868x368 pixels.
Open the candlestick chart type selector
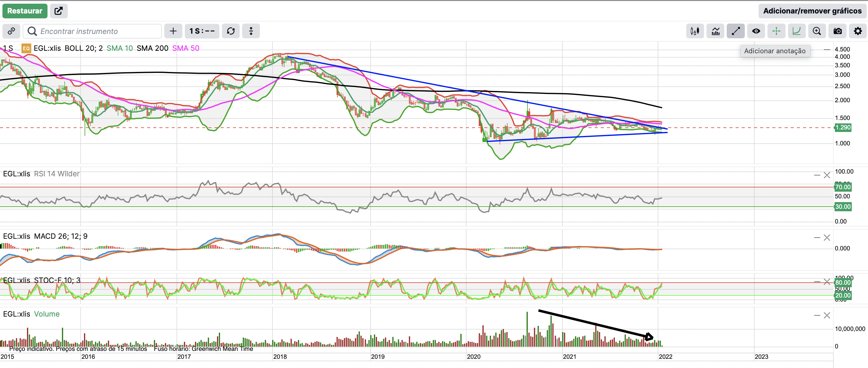(x=695, y=31)
